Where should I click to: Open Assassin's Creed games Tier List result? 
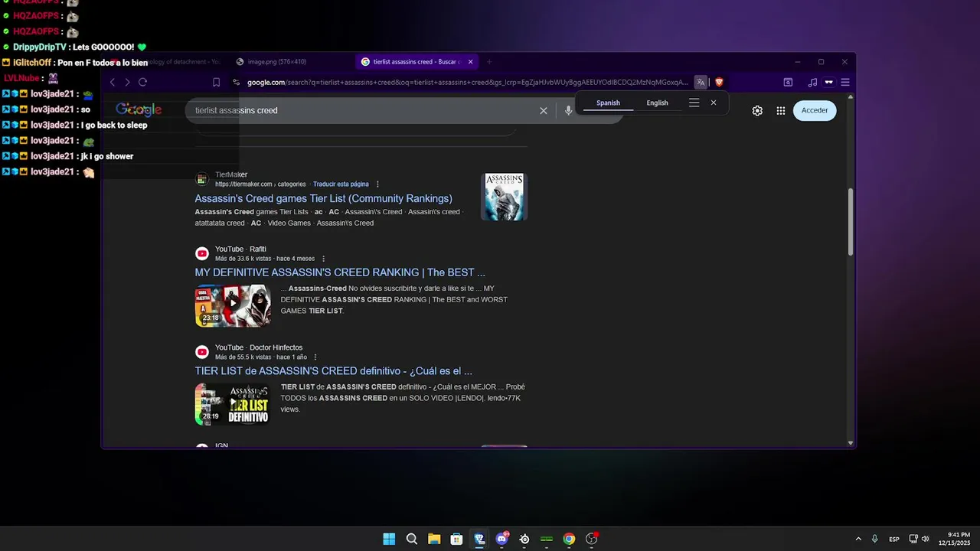[323, 198]
